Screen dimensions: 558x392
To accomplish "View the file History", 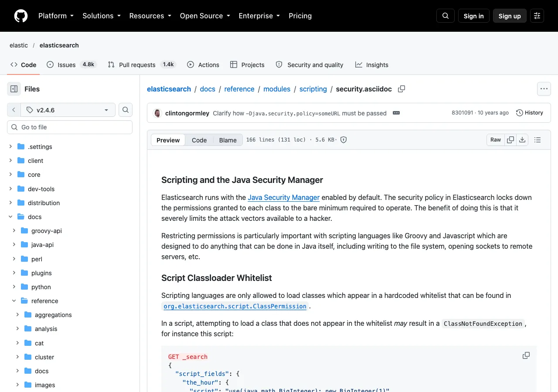I will (530, 113).
